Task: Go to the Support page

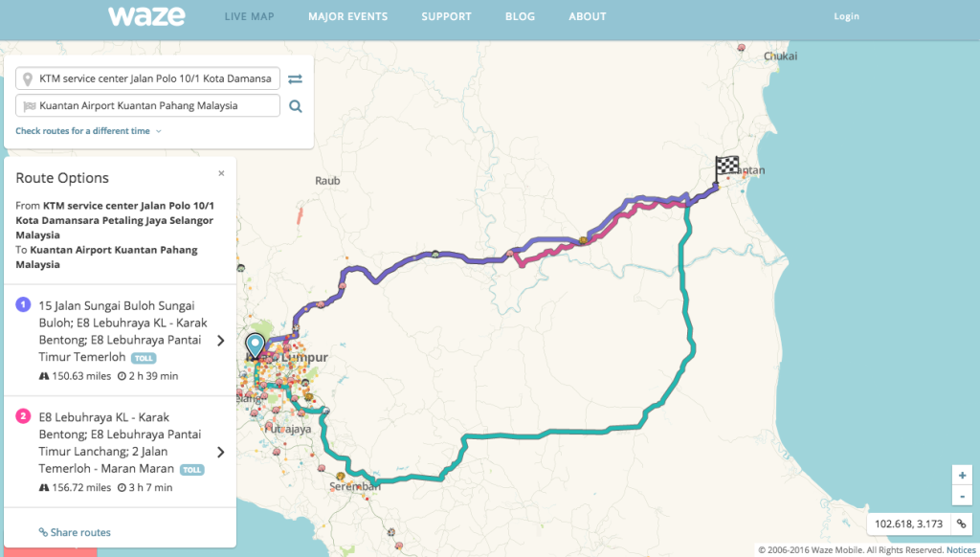Action: [x=446, y=17]
